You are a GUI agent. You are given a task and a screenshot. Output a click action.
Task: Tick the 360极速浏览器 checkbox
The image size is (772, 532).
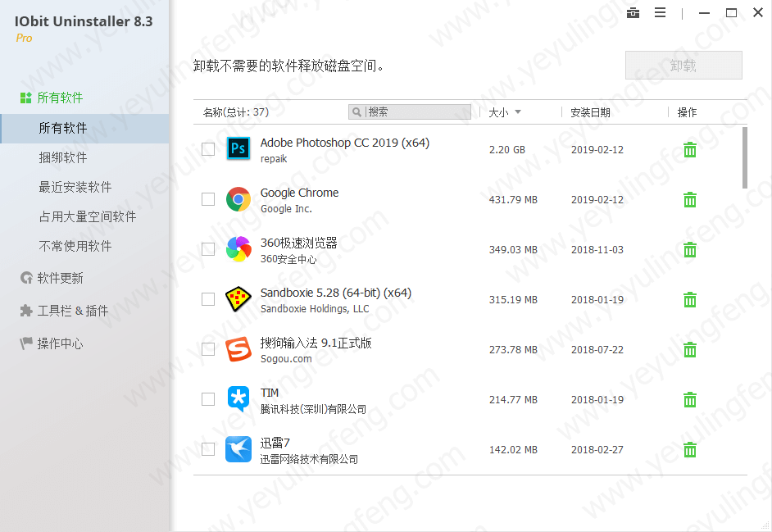tap(208, 248)
